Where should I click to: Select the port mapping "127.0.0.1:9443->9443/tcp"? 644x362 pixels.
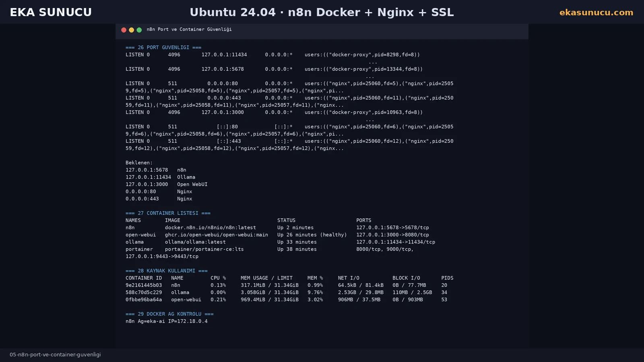[x=162, y=257]
